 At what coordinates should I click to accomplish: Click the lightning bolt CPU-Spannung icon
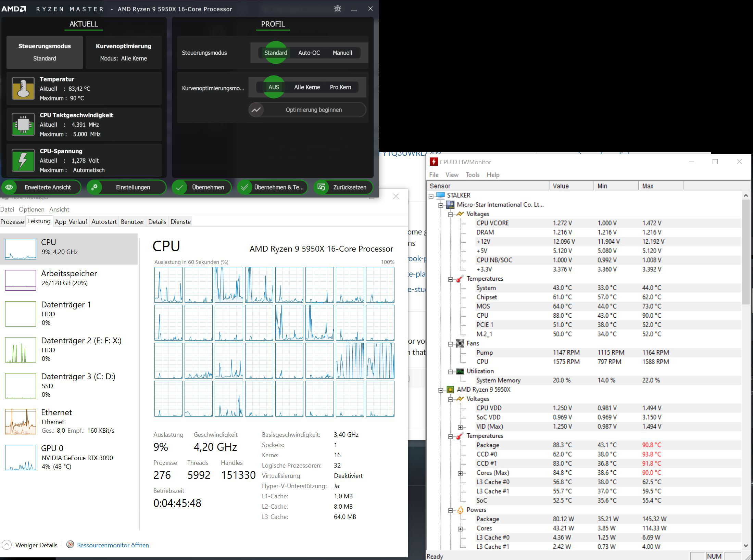(x=23, y=160)
